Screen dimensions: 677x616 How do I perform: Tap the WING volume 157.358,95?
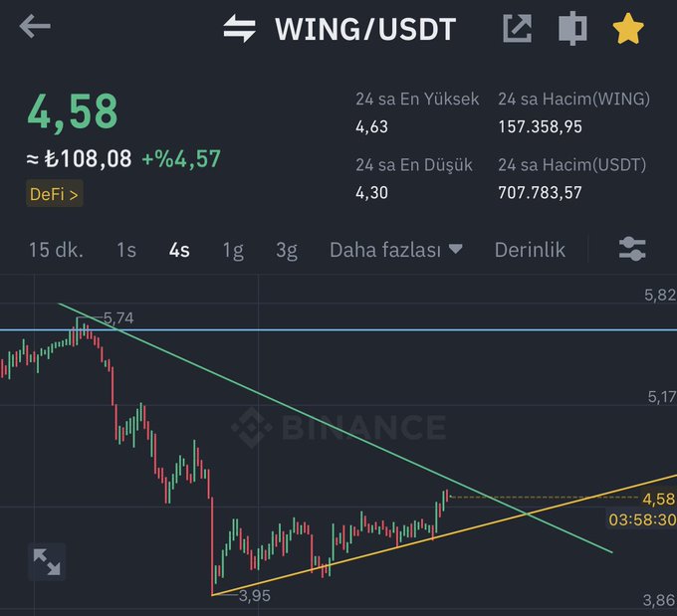(541, 127)
